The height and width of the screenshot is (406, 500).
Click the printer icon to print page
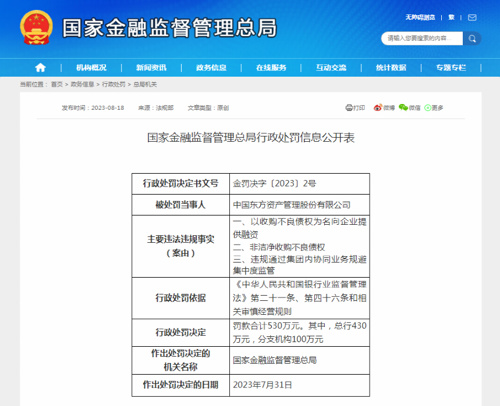(349, 108)
